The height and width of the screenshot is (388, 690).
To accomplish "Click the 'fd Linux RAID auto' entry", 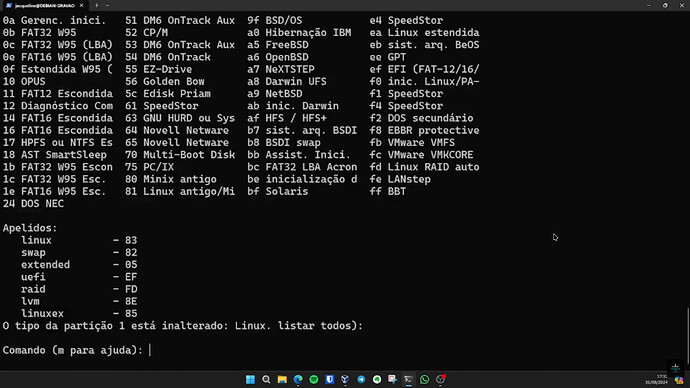I will coord(424,167).
